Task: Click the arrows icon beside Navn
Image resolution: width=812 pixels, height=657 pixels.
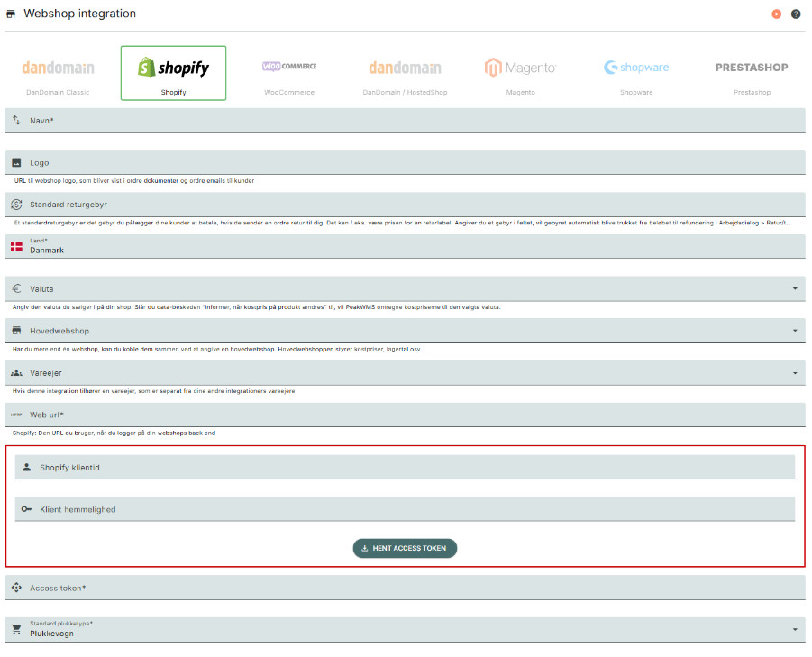Action: pyautogui.click(x=16, y=120)
